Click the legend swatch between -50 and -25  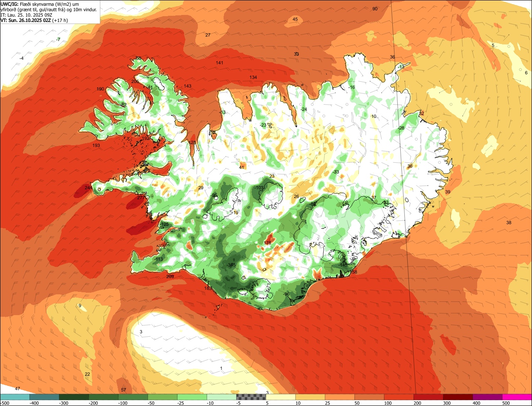click(163, 397)
